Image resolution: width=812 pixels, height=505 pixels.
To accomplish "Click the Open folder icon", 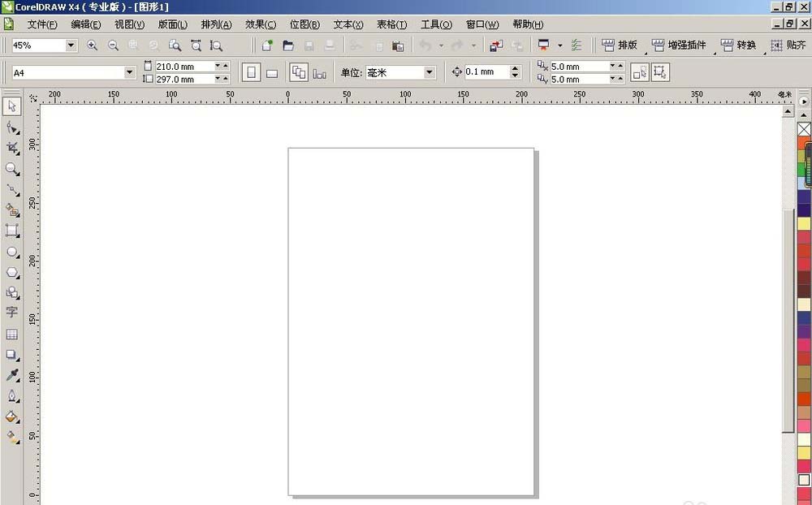I will tap(288, 45).
